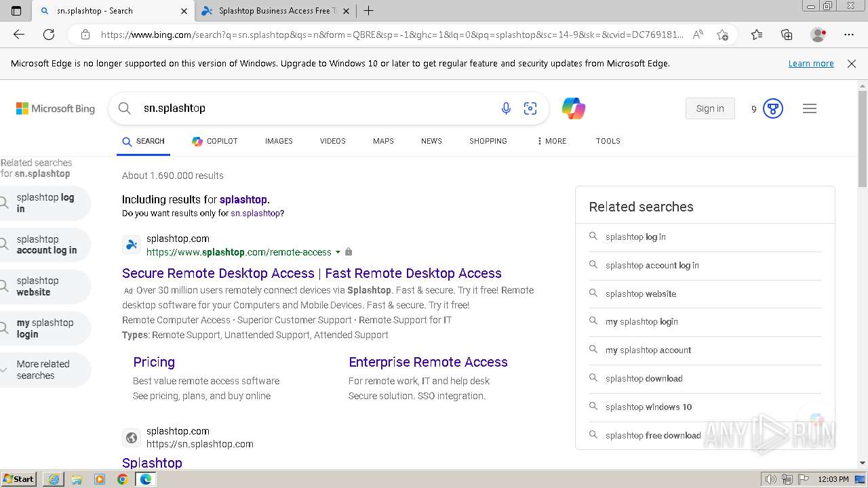
Task: Select splashtop log in sidebar chip
Action: tap(45, 203)
